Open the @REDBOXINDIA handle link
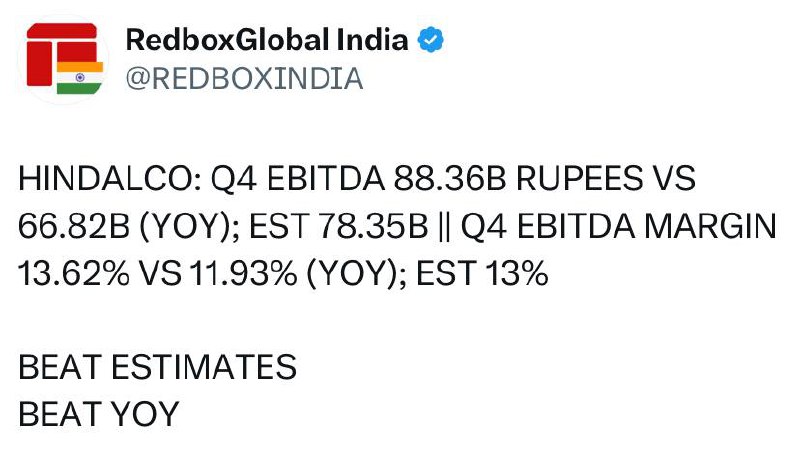The image size is (800, 458). [x=244, y=79]
